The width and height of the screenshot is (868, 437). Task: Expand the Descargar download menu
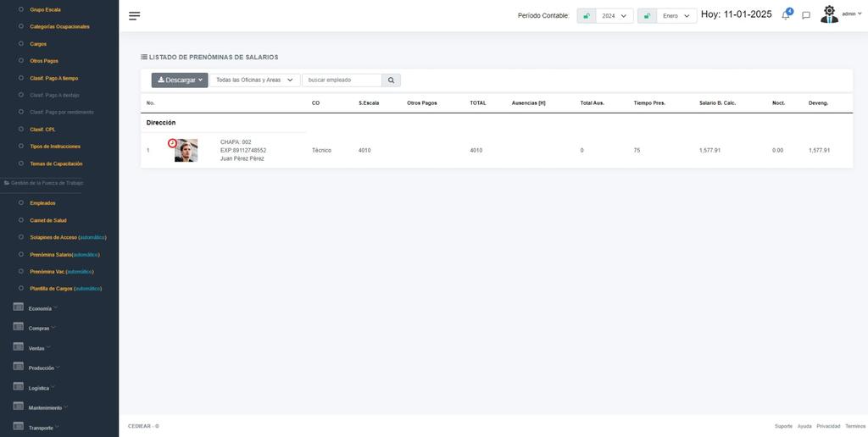[x=180, y=80]
